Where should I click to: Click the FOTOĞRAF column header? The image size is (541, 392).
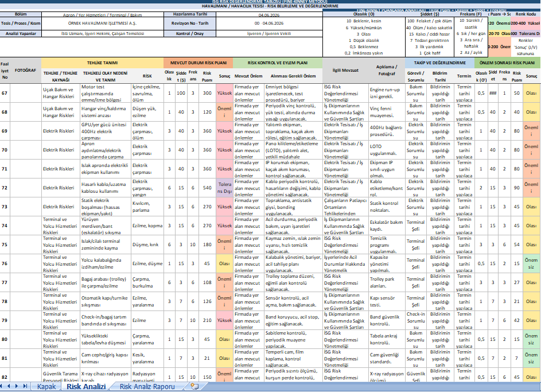click(26, 71)
